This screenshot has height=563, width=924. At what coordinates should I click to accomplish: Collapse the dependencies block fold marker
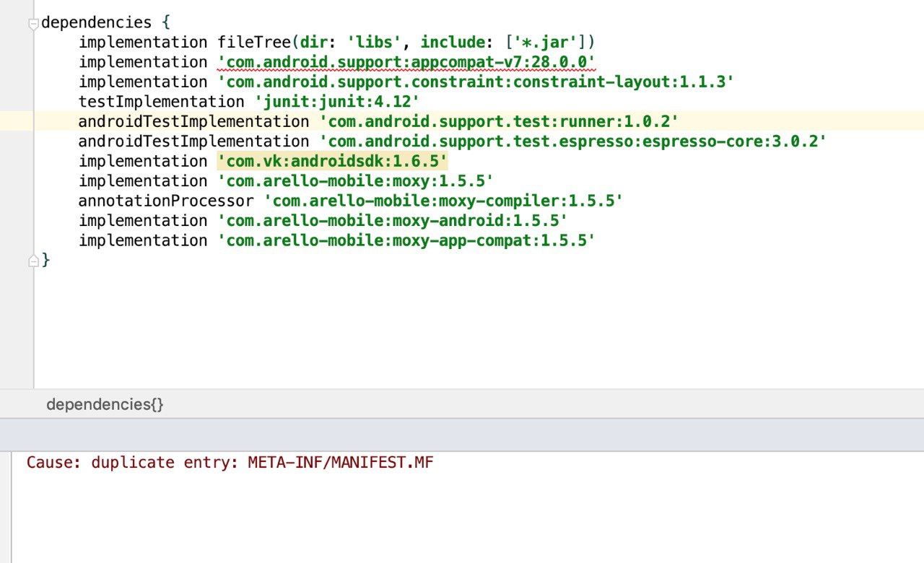33,23
